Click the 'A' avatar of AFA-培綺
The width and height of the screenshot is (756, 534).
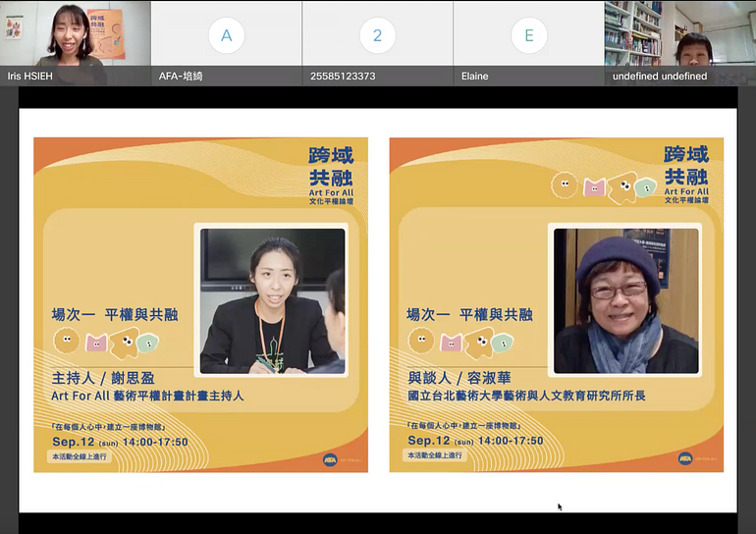226,35
